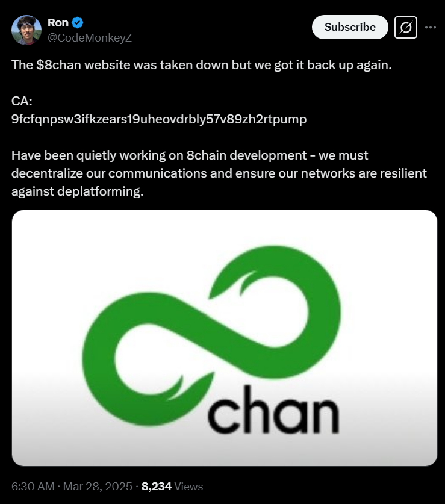This screenshot has width=445, height=504.
Task: Click the display name Ron
Action: tap(58, 23)
